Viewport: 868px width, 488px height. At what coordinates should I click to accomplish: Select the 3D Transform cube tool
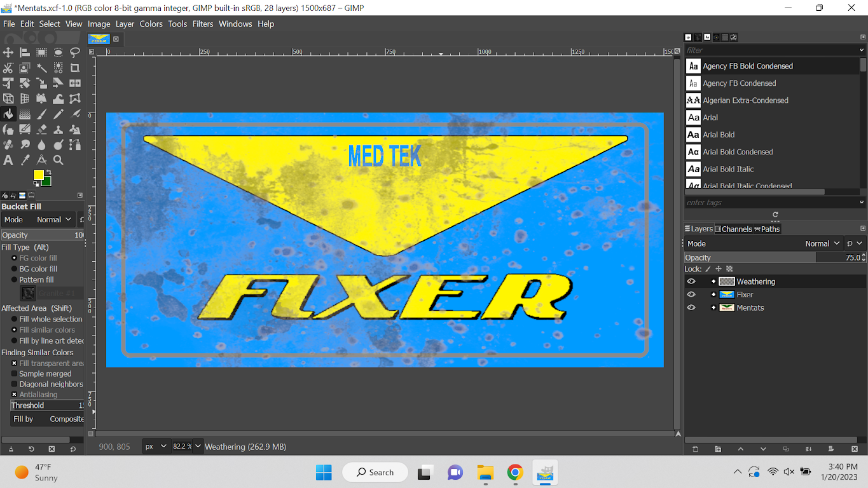pos(8,98)
